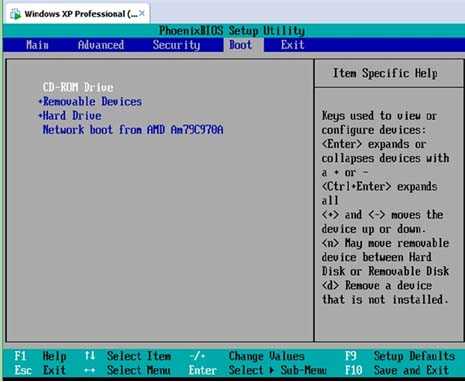Screen dimensions: 465x382
Task: Click the Item Specific Help heading
Action: [x=385, y=73]
